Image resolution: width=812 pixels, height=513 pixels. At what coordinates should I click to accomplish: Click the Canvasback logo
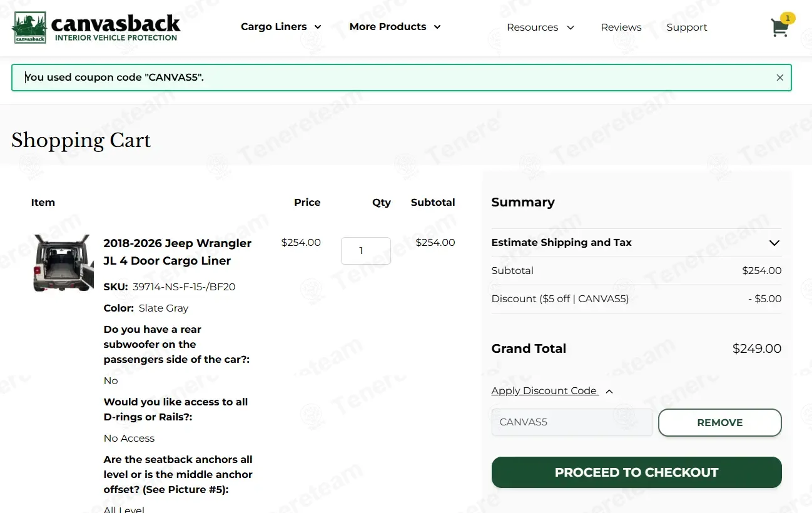click(97, 28)
